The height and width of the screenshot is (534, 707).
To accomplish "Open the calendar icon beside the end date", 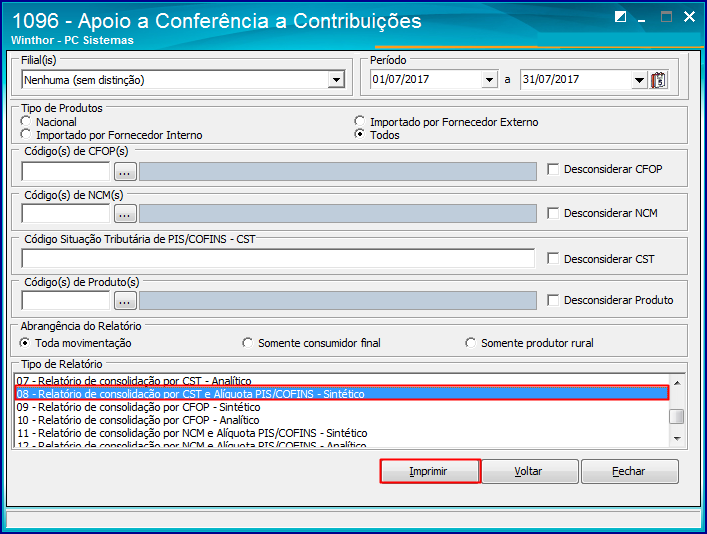I will point(658,80).
